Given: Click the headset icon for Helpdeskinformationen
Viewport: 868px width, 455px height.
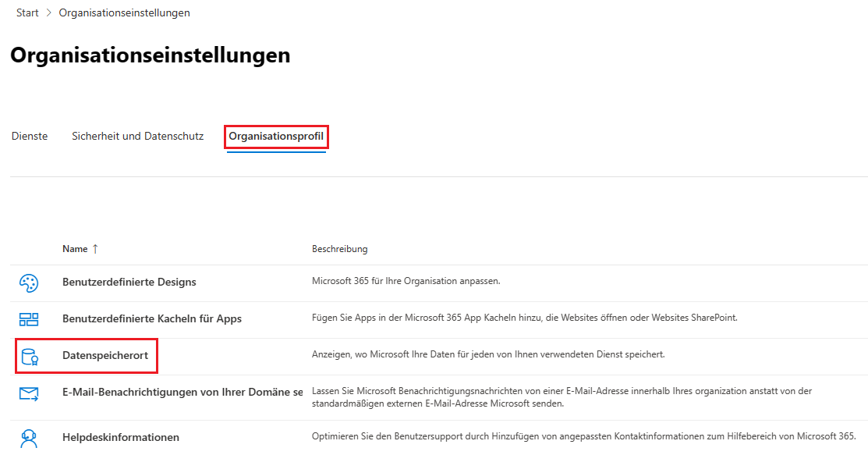Looking at the screenshot, I should pyautogui.click(x=29, y=438).
